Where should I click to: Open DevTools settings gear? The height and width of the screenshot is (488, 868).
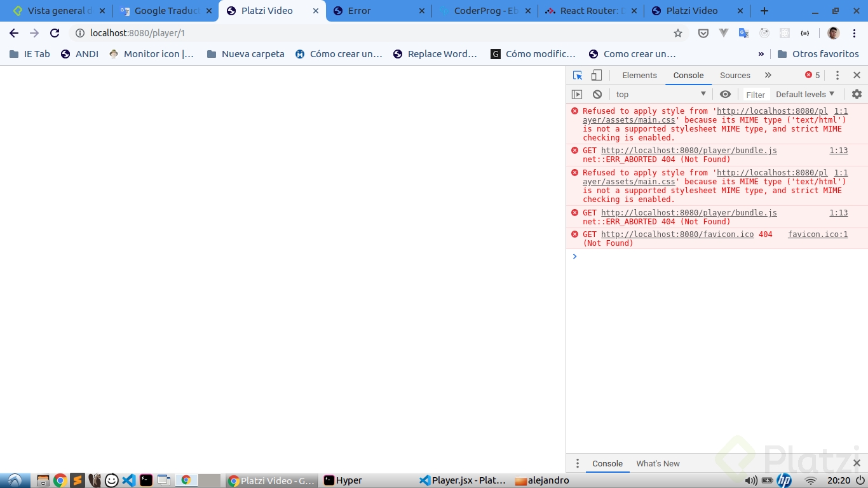857,93
